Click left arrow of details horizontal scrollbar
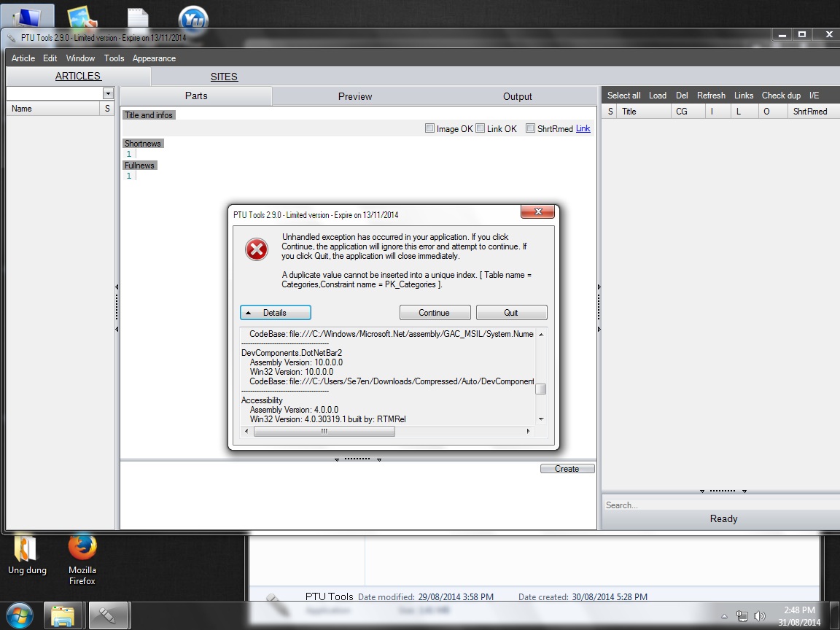Viewport: 840px width, 630px height. 246,431
